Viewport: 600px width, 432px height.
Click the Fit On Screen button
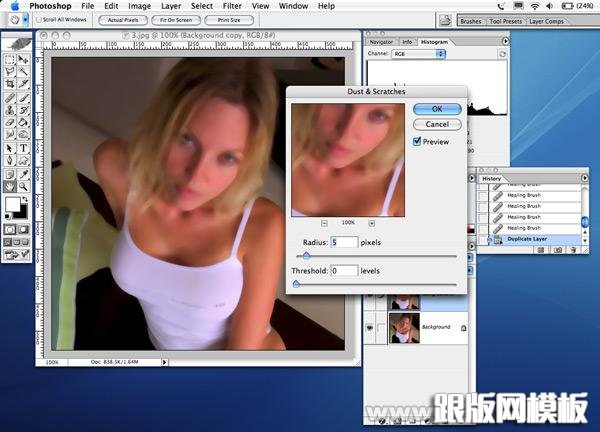point(176,20)
